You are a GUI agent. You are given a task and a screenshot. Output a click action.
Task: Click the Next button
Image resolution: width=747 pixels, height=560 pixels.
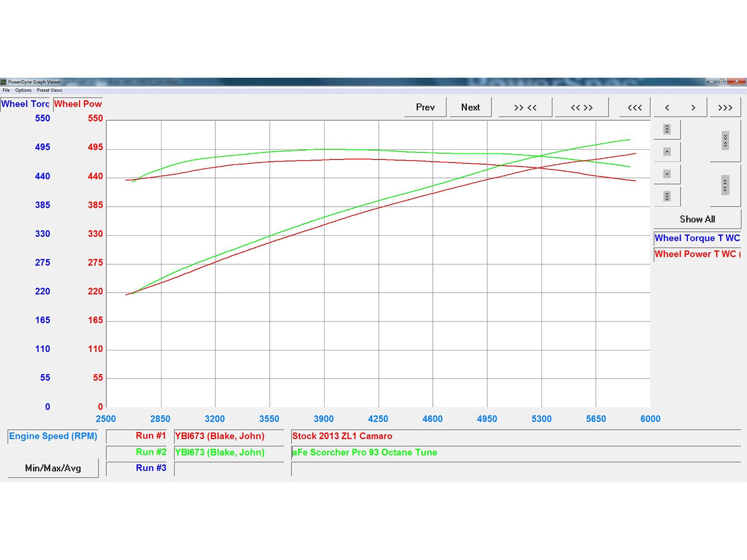coord(470,107)
